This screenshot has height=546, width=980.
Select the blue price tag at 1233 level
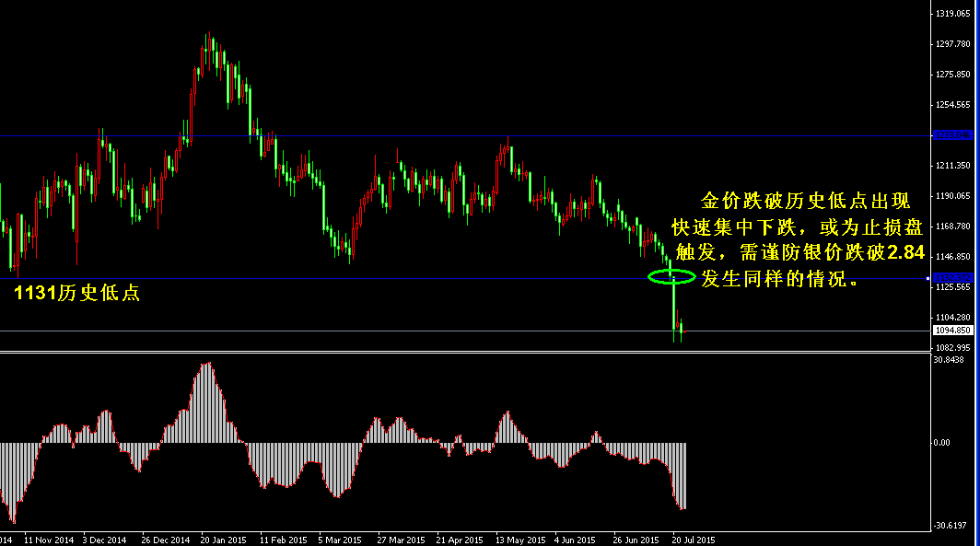pos(952,135)
